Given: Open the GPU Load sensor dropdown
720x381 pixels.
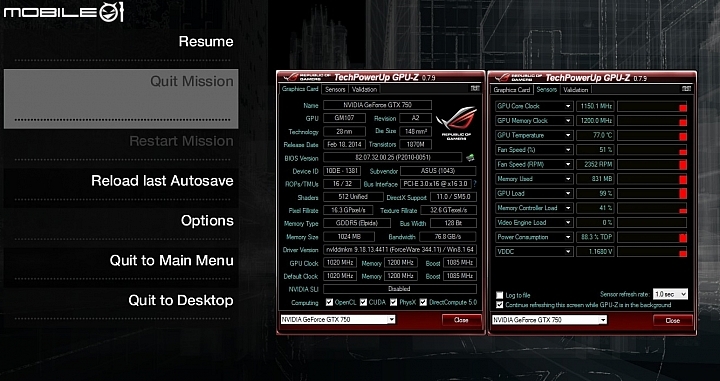Looking at the screenshot, I should 568,193.
